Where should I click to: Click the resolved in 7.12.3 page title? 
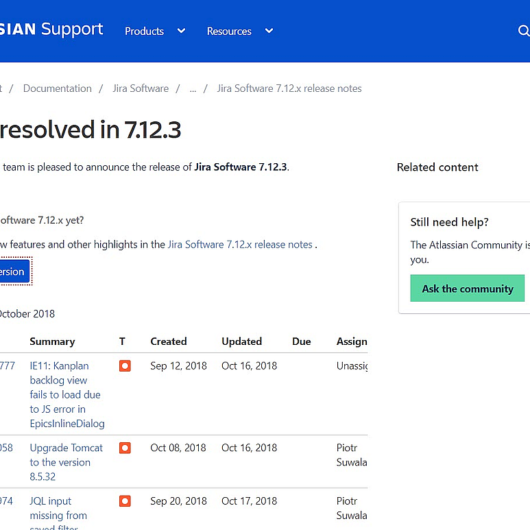pos(90,129)
